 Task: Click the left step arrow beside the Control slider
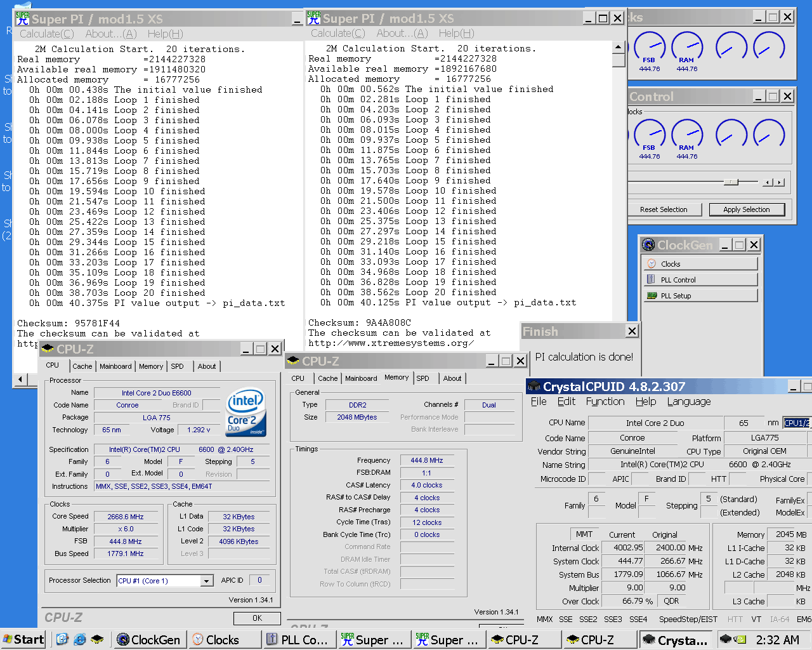pyautogui.click(x=768, y=182)
